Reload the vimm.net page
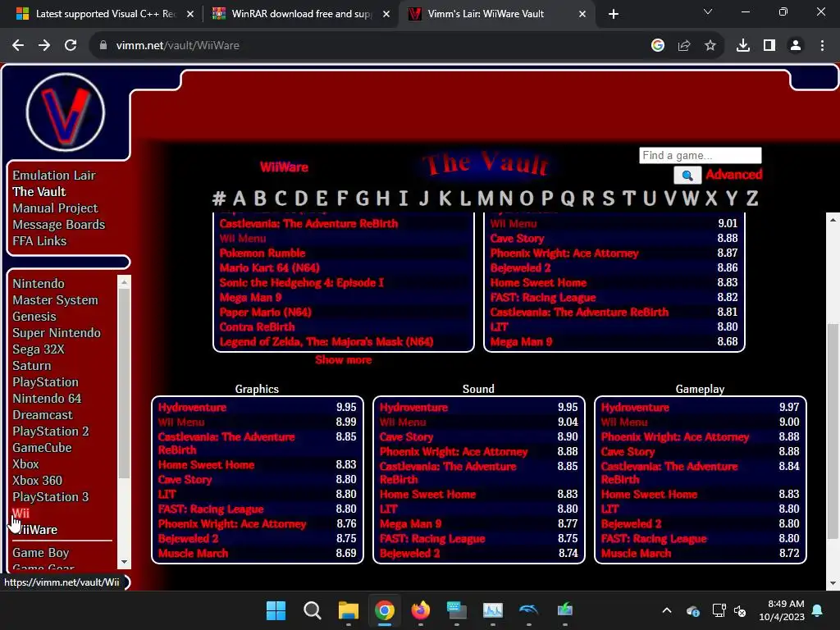Screen dimensions: 840x630 pos(71,46)
